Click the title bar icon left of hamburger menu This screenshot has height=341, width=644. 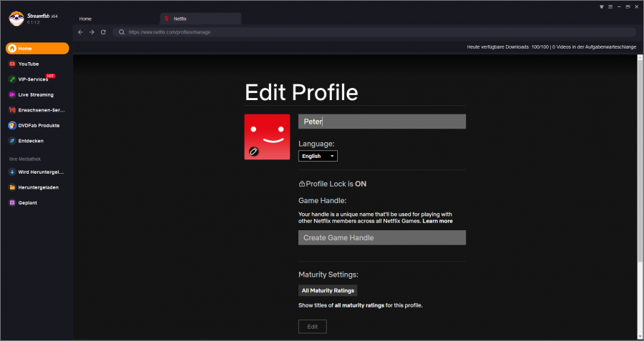602,6
